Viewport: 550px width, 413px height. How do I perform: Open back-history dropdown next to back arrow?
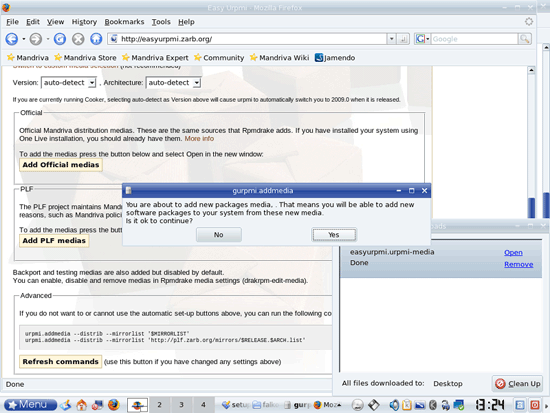(x=24, y=39)
